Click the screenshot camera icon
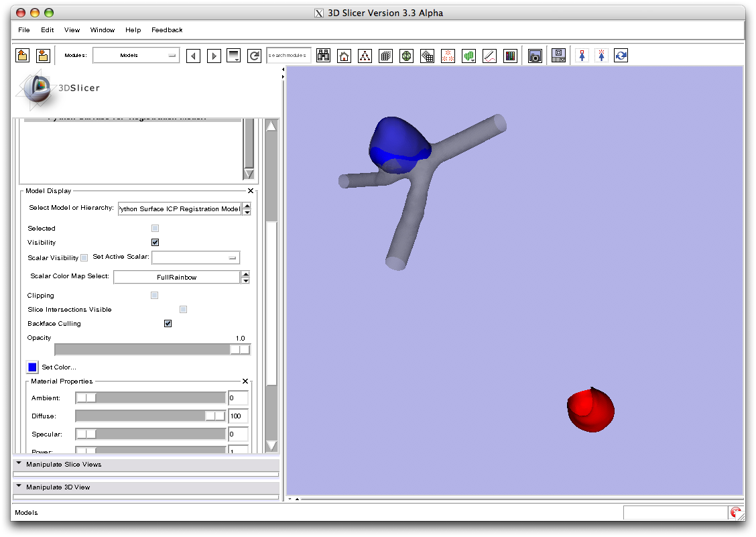The image size is (756, 537). (535, 56)
